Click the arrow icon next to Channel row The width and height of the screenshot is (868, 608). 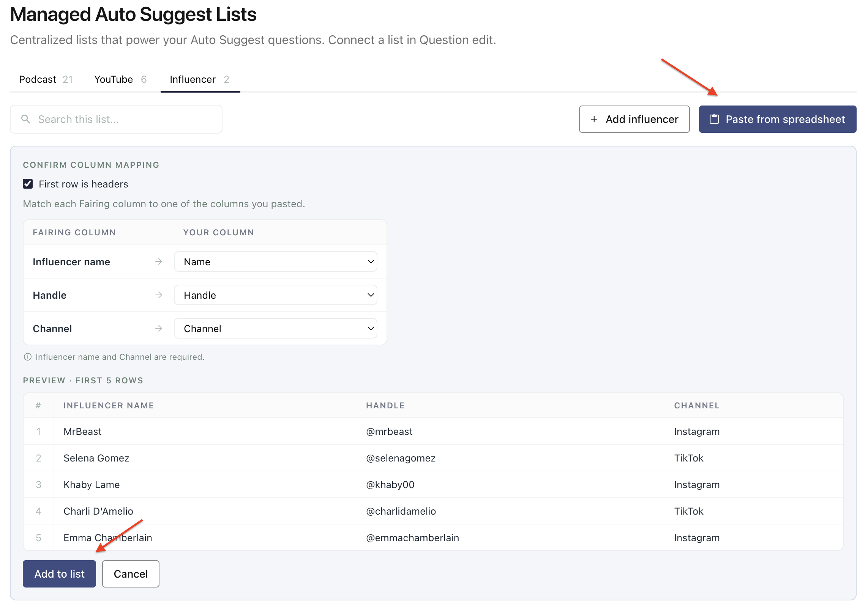coord(159,328)
